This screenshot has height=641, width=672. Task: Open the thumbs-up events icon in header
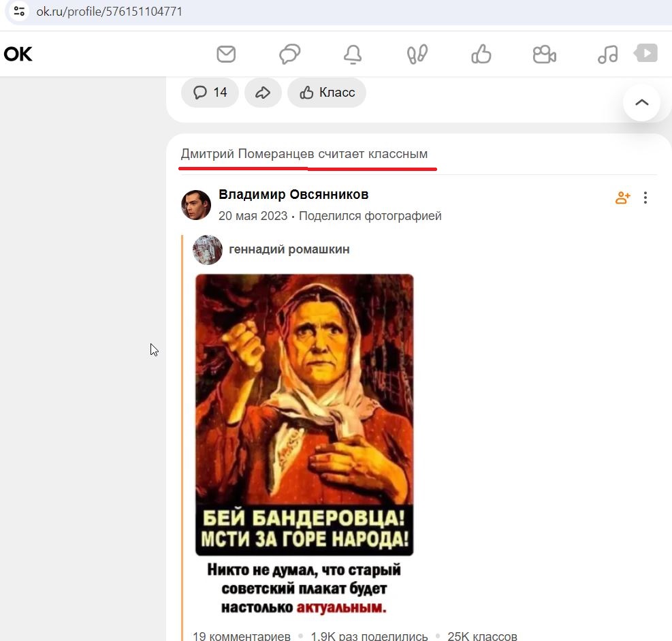[481, 54]
